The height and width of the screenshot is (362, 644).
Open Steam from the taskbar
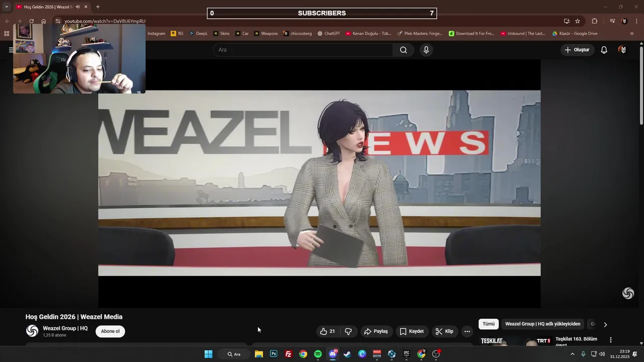coord(347,354)
